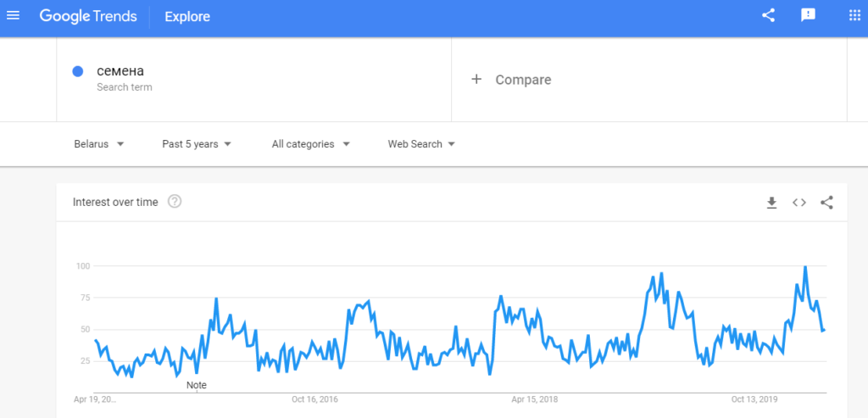
Task: Open the Past 5 years dropdown
Action: pyautogui.click(x=197, y=144)
